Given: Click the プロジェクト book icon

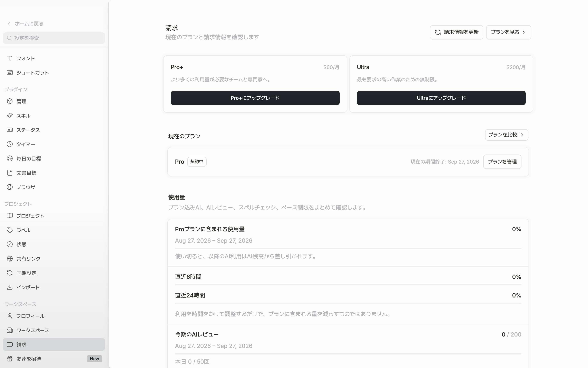Looking at the screenshot, I should 10,216.
